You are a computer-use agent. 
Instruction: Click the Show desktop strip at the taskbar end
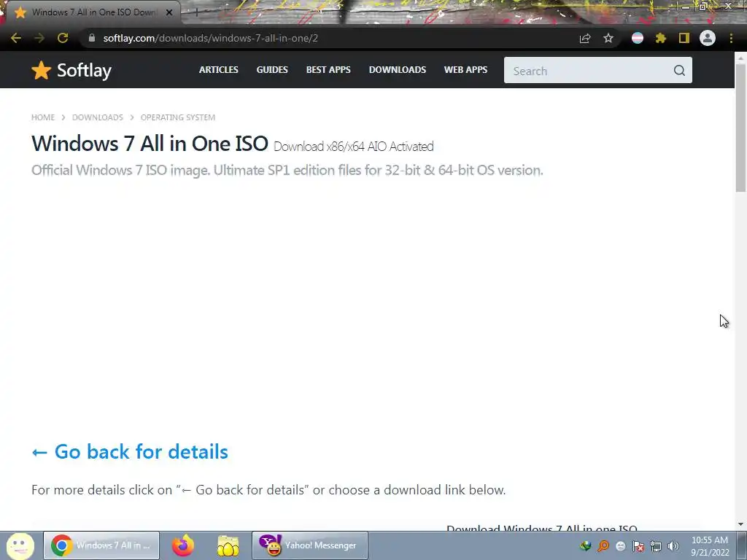tap(742, 545)
